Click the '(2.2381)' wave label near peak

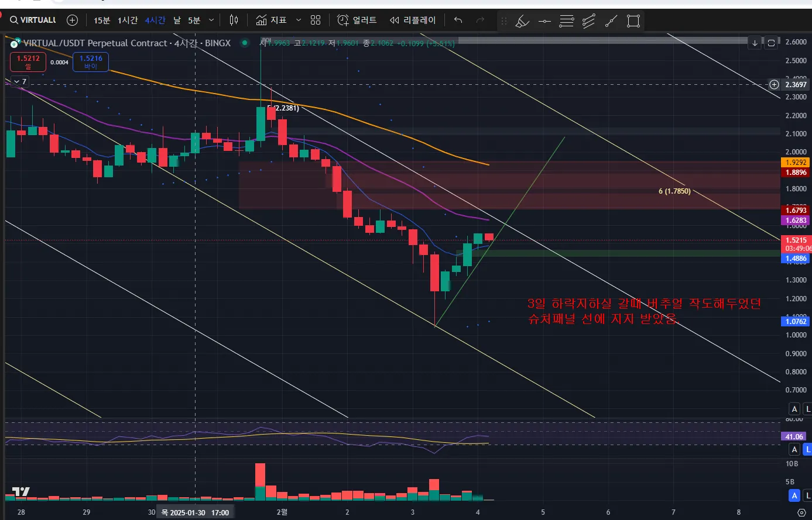(x=285, y=108)
